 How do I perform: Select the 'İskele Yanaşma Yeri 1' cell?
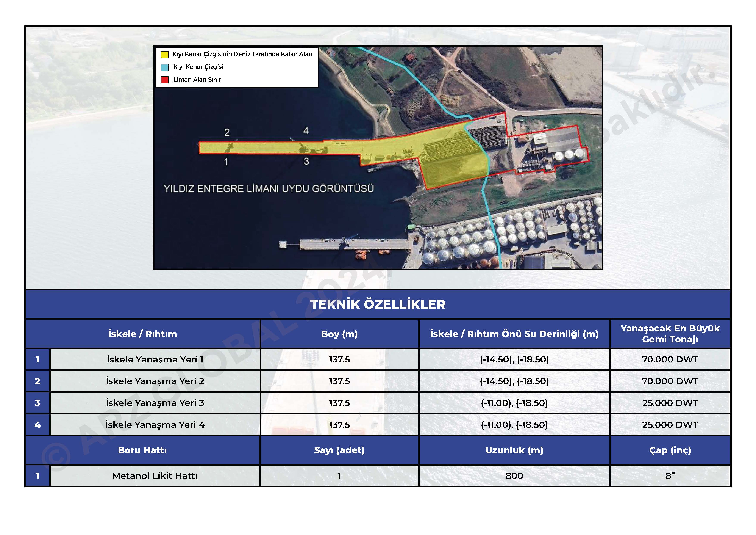click(155, 359)
